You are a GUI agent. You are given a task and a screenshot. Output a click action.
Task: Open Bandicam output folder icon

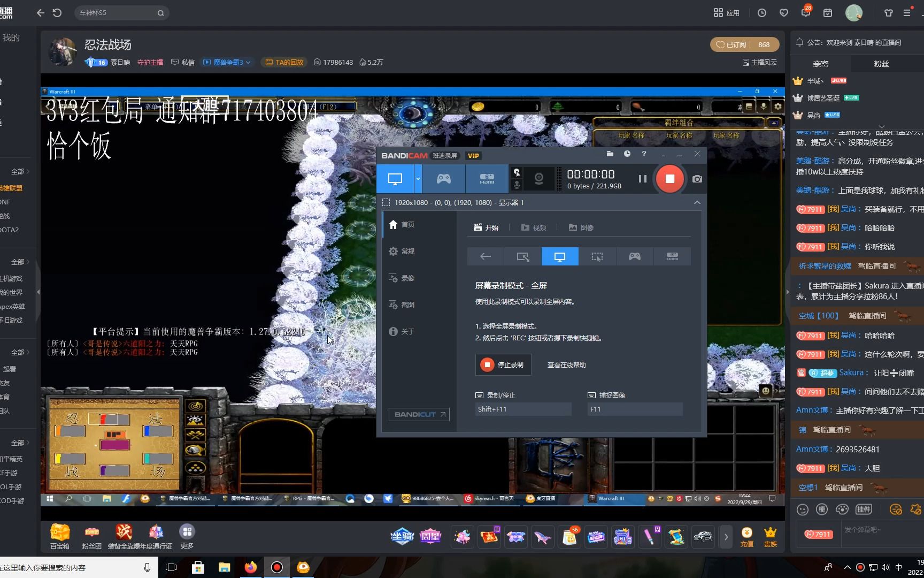tap(610, 154)
